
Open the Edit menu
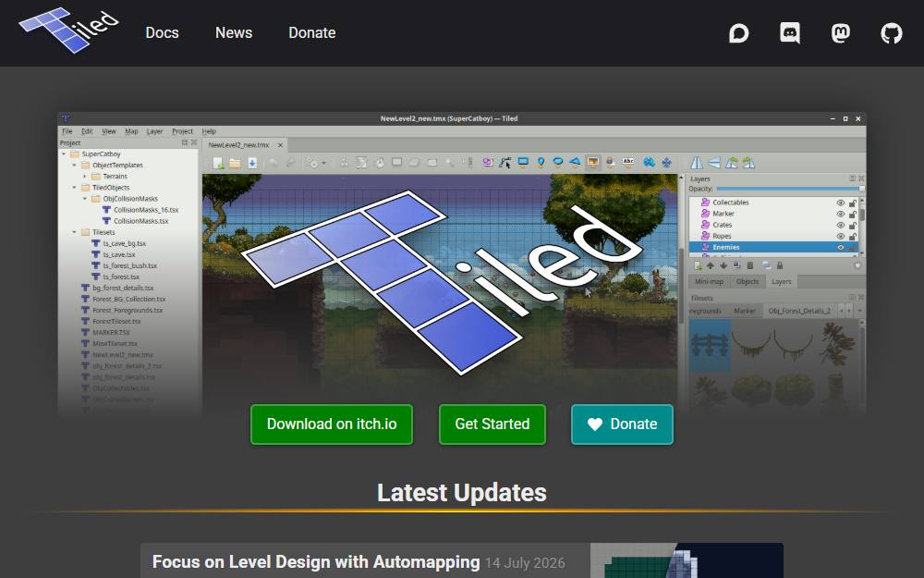[87, 131]
